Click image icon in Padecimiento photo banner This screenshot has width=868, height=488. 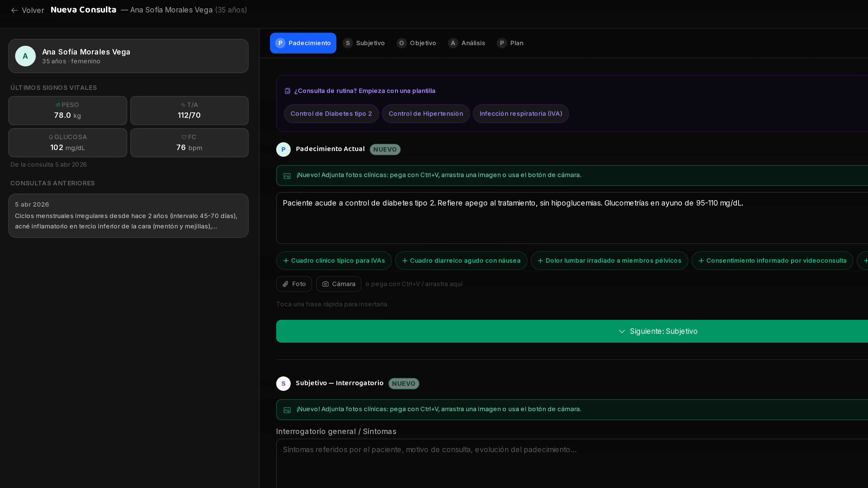287,175
